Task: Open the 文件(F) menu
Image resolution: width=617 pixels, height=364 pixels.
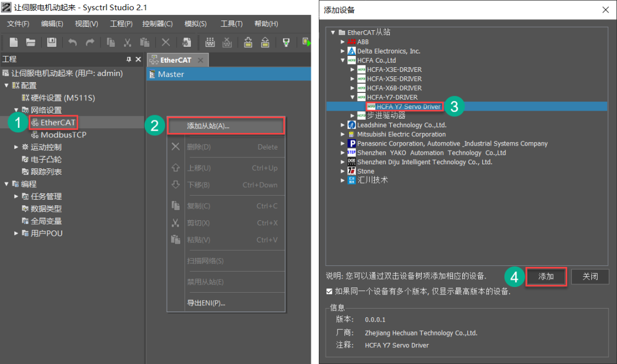Action: [18, 23]
